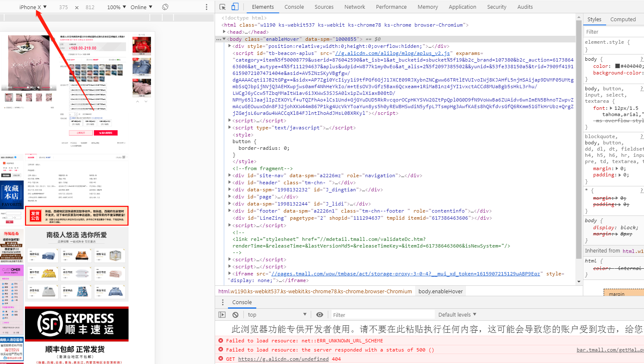644x364 pixels.
Task: Toggle the device toolbar icon
Action: [x=235, y=7]
